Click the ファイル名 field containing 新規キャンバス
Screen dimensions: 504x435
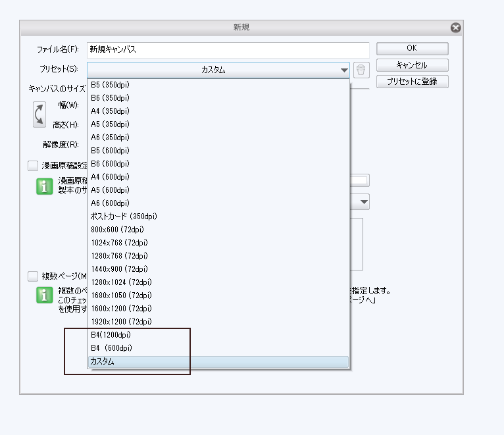[228, 50]
